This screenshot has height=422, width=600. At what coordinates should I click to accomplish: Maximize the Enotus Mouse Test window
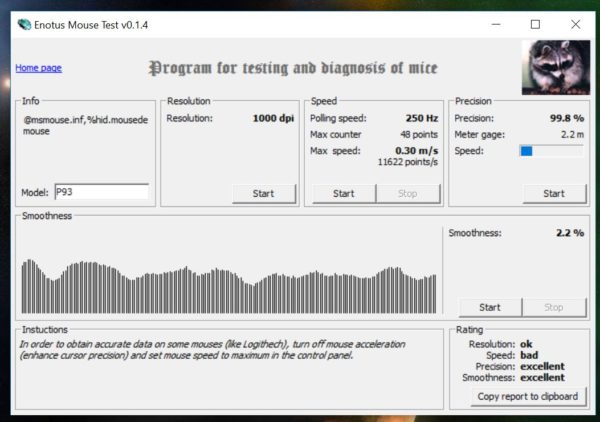(x=535, y=24)
